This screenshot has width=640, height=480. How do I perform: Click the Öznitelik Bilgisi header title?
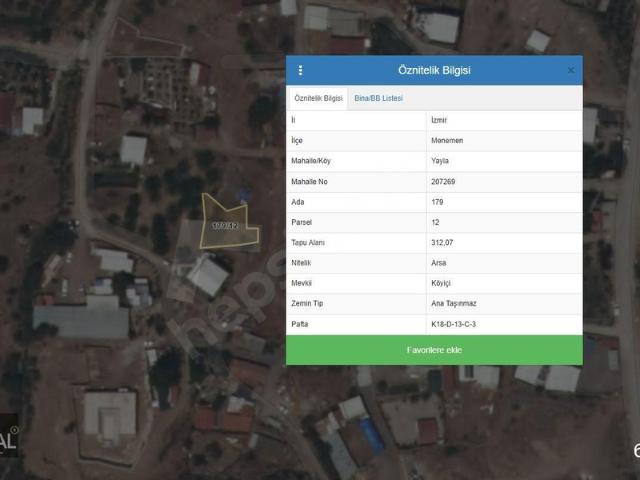pyautogui.click(x=434, y=70)
